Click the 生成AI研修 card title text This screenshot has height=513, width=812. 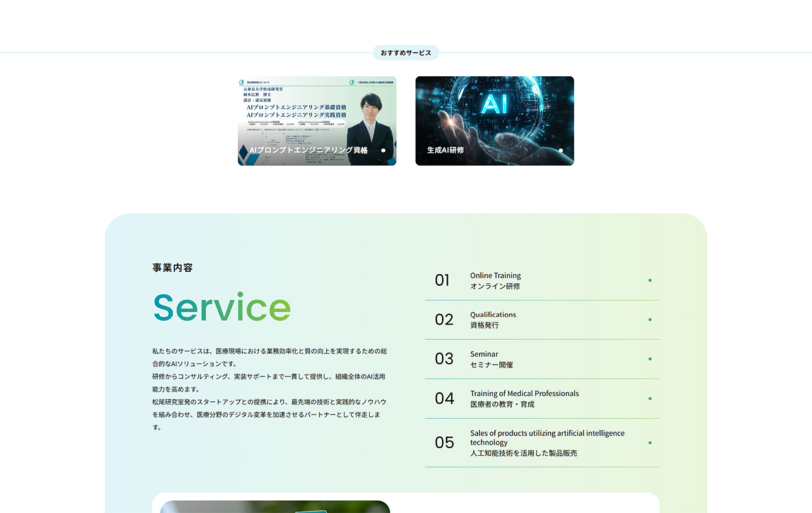(x=445, y=150)
